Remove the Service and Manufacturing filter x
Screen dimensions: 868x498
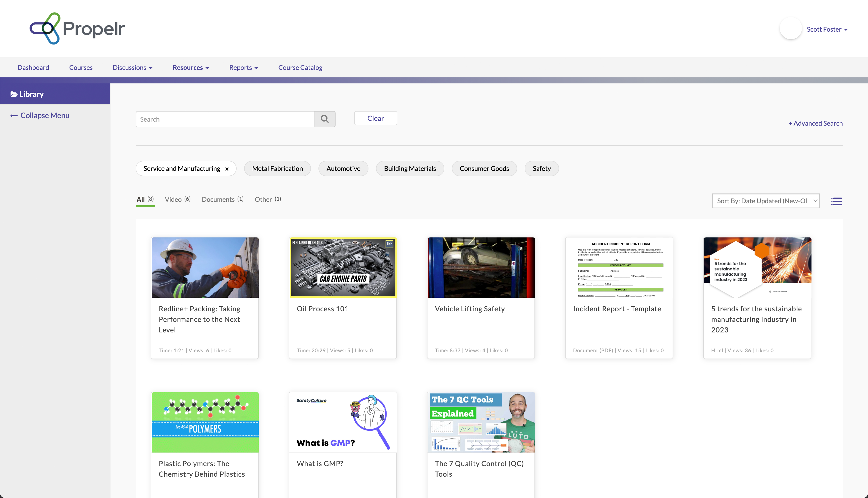[x=227, y=169]
